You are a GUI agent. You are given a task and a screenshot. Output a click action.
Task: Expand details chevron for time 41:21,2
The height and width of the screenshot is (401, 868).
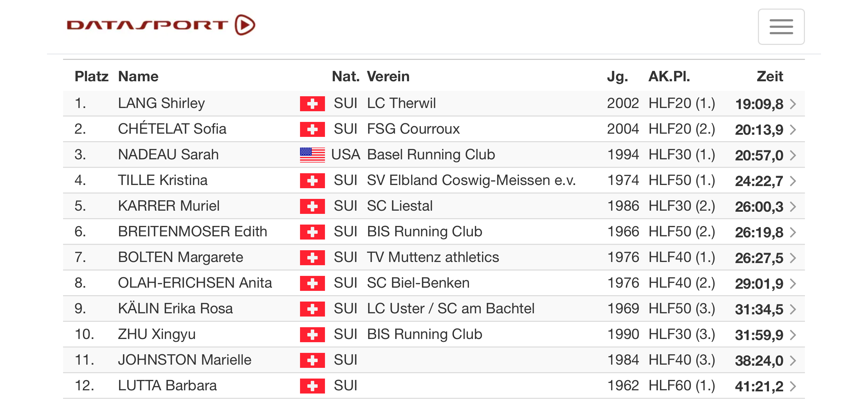(x=793, y=386)
